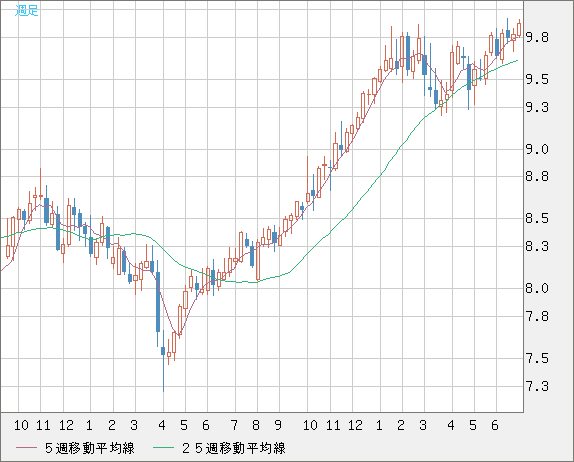Click month 9 on the time axis

(x=278, y=425)
